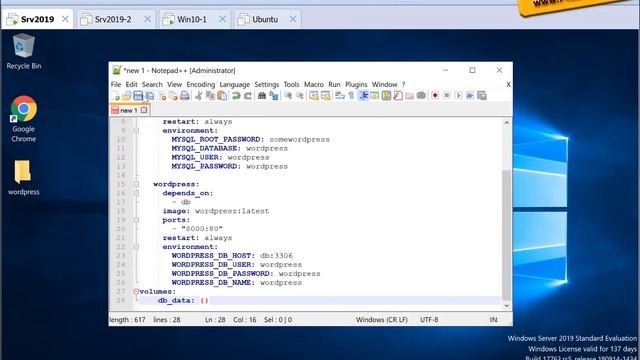This screenshot has width=640, height=360.
Task: Click the Open file toolbar icon
Action: tap(127, 96)
